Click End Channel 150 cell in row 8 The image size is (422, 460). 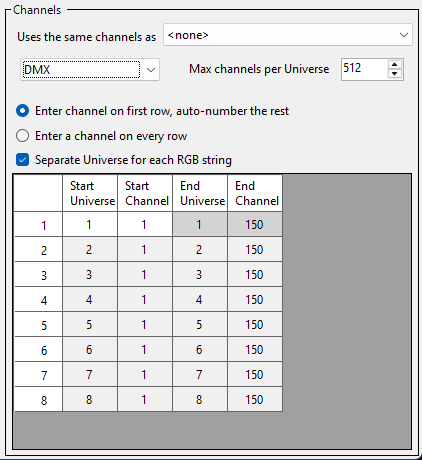click(255, 400)
